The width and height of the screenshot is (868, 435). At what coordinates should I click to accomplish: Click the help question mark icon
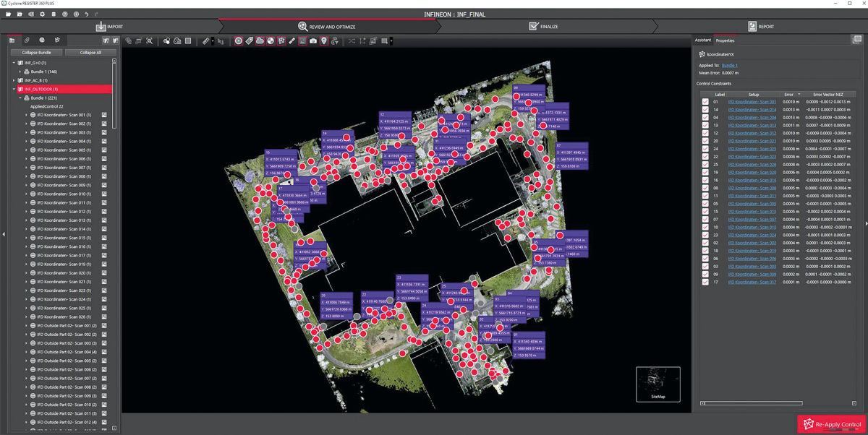coord(64,14)
